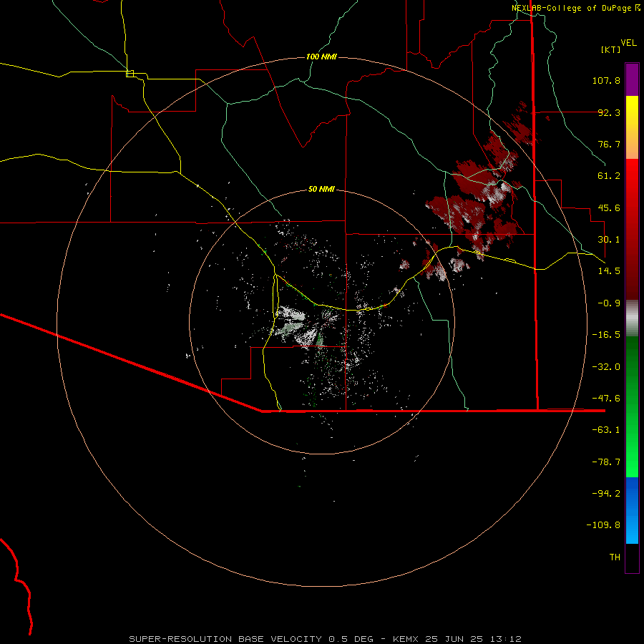Select the -94.2 velocity scale value
This screenshot has height=644, width=644.
606,494
